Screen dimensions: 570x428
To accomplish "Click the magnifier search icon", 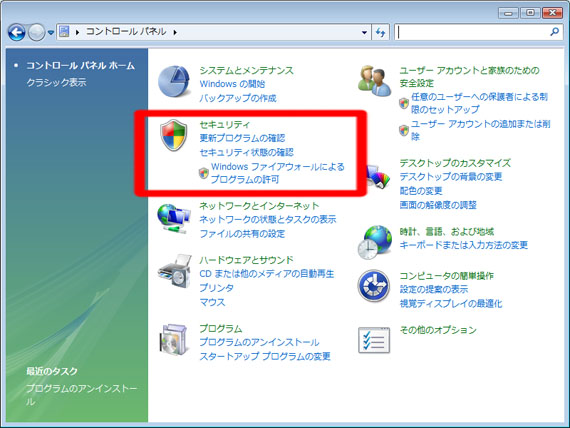I will pos(555,32).
